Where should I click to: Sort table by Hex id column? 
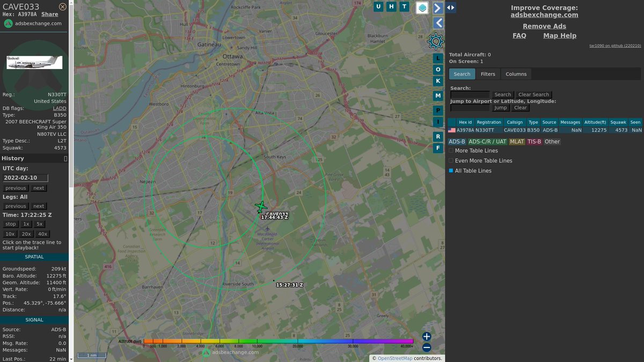465,122
